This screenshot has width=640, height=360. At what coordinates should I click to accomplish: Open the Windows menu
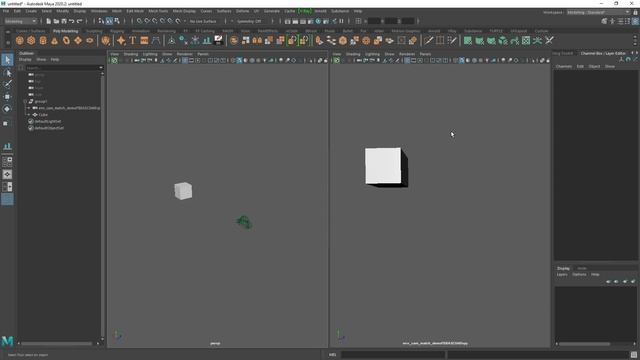point(99,11)
